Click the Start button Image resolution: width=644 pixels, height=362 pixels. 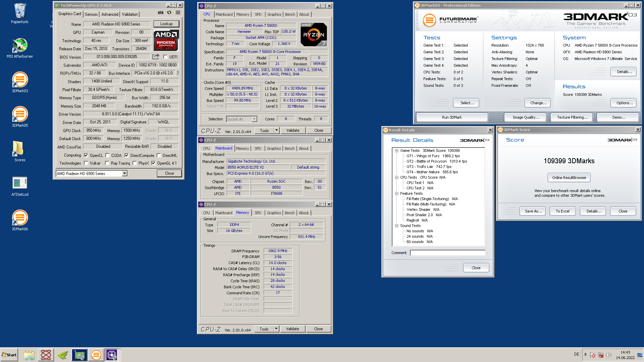(x=9, y=355)
